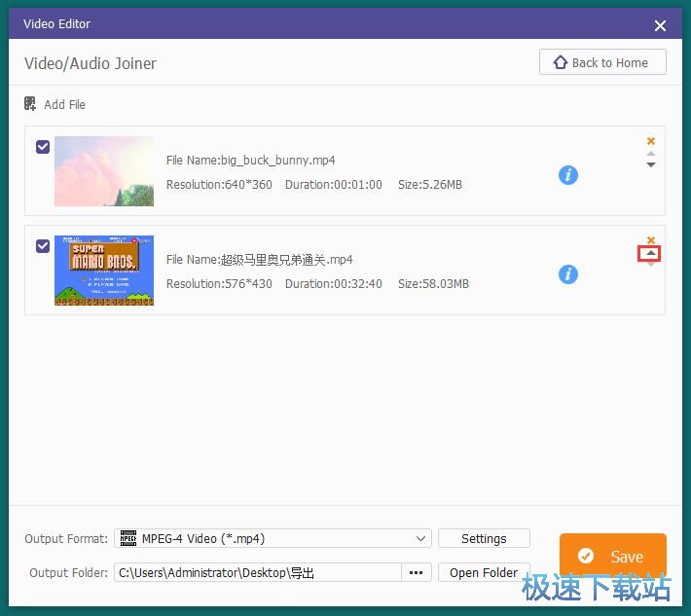Image resolution: width=691 pixels, height=616 pixels.
Task: Show info for big_buck_bunny.mp4
Action: click(x=568, y=175)
